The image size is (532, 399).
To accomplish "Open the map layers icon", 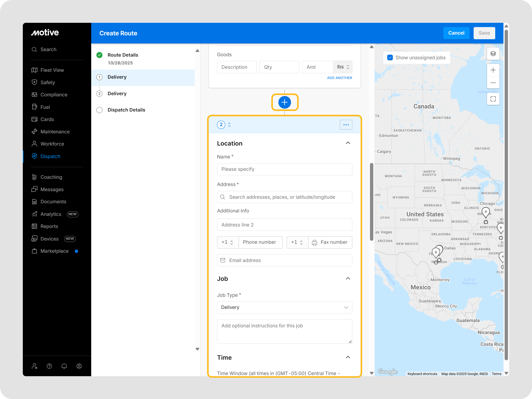I will [x=493, y=54].
